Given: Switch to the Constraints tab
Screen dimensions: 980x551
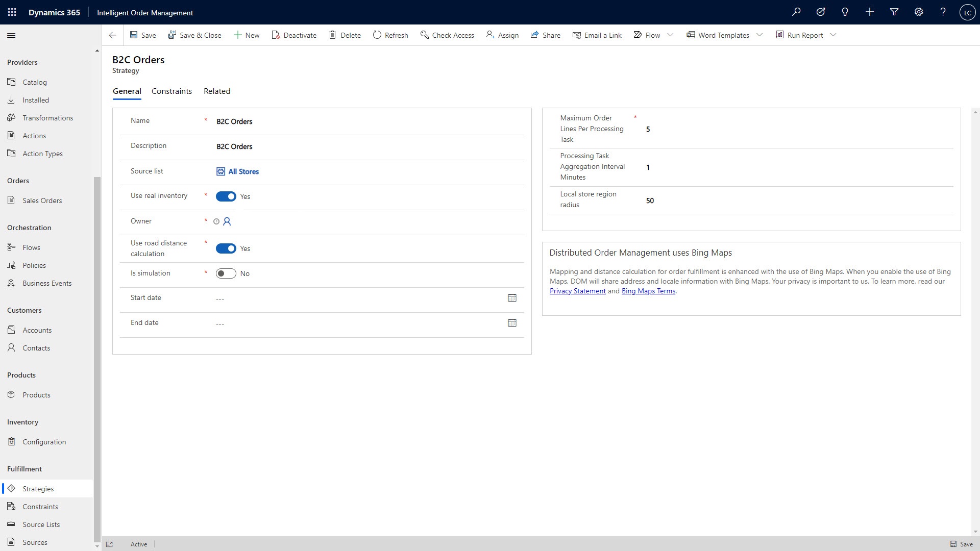Looking at the screenshot, I should pyautogui.click(x=171, y=91).
